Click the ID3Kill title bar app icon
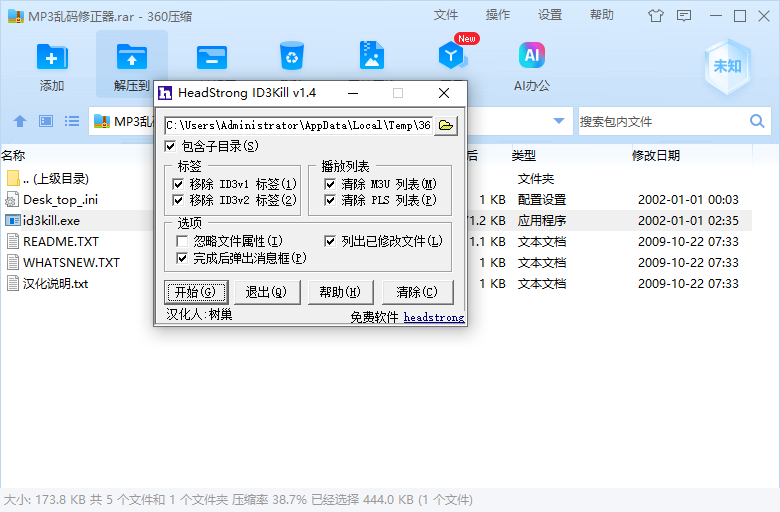 pos(165,93)
